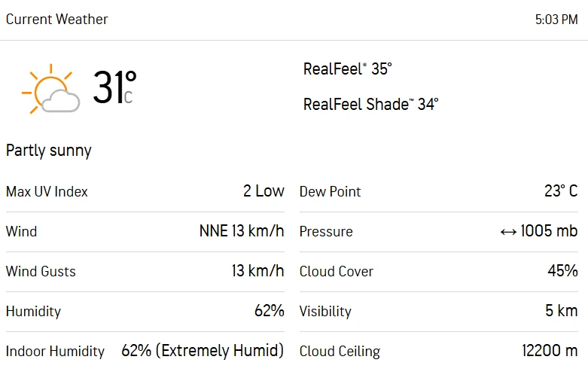Select the NNE 13 km/h wind value
This screenshot has height=387, width=588.
pyautogui.click(x=242, y=231)
